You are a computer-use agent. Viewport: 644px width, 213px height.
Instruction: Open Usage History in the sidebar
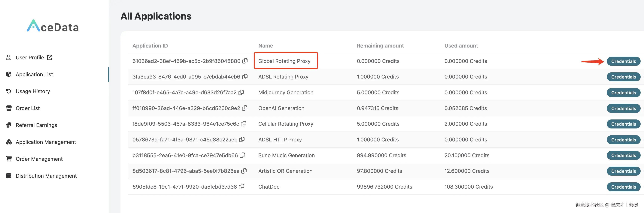click(x=32, y=91)
